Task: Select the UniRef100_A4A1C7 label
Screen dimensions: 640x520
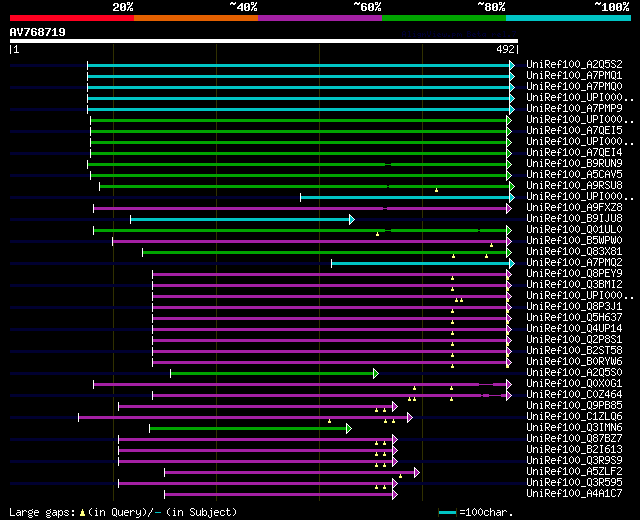Action: point(574,494)
